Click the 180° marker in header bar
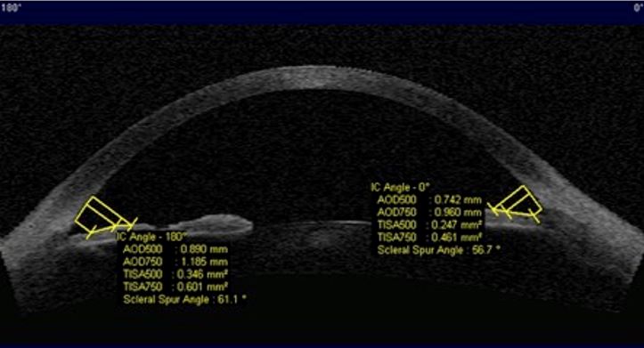 point(11,7)
